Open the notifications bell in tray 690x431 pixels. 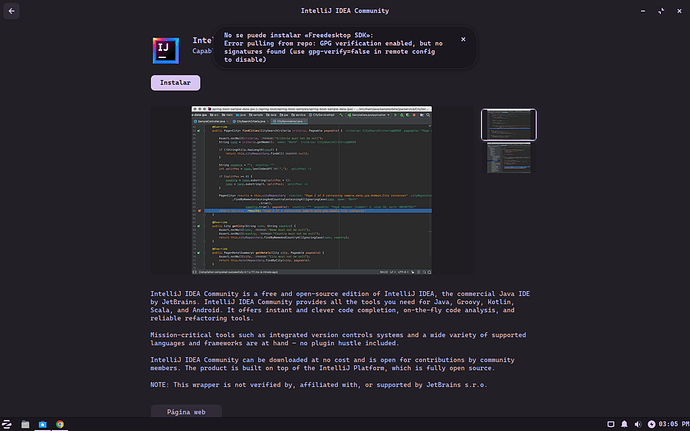pyautogui.click(x=624, y=424)
